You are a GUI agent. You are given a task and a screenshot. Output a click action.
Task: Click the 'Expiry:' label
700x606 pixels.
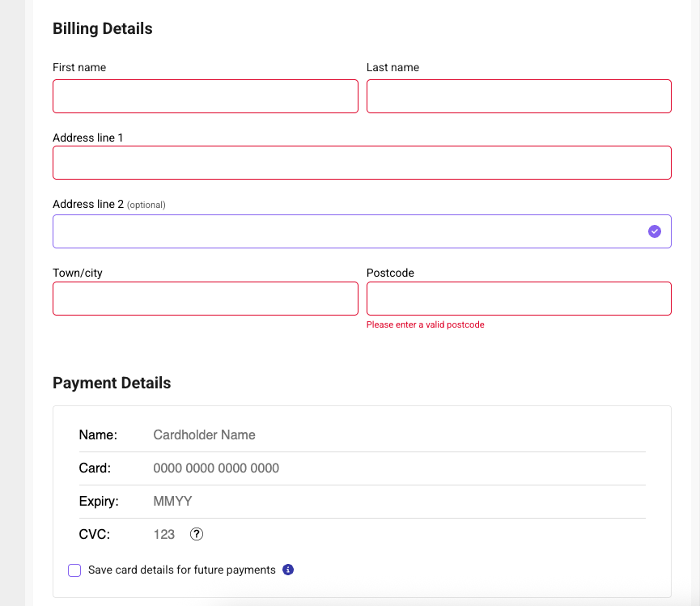tap(99, 501)
